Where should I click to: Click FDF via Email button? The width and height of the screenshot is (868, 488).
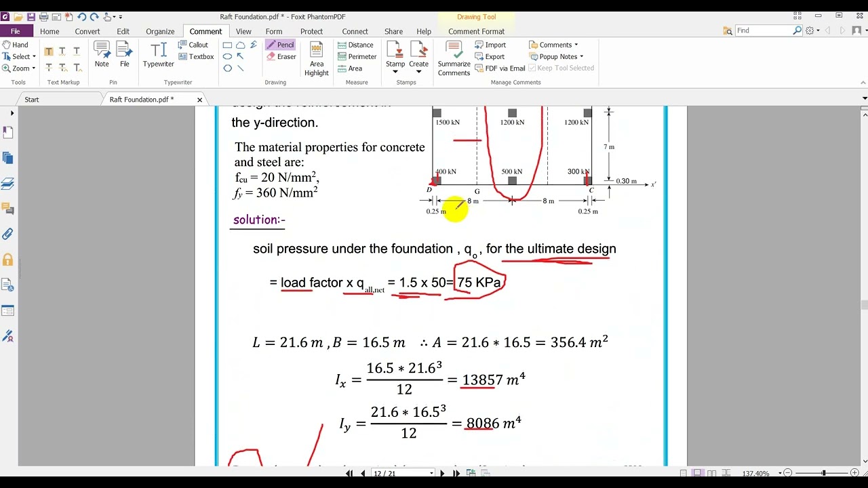point(500,68)
